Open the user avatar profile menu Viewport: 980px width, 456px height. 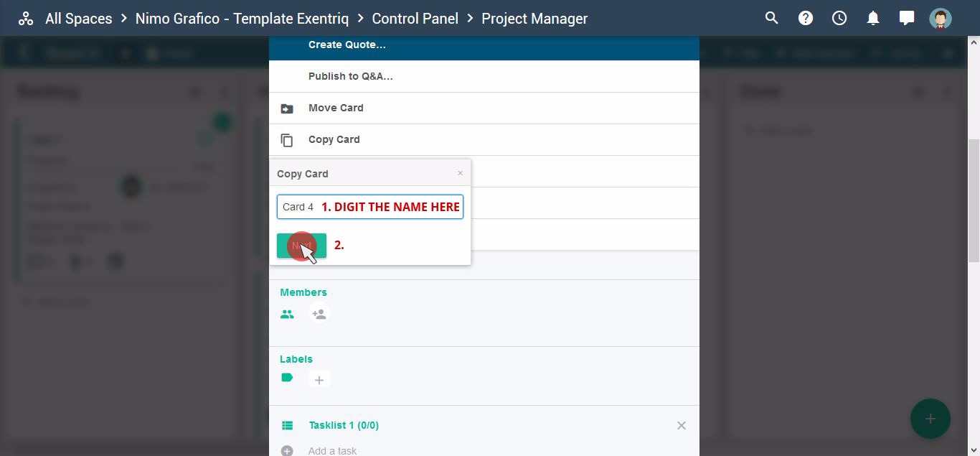tap(941, 18)
